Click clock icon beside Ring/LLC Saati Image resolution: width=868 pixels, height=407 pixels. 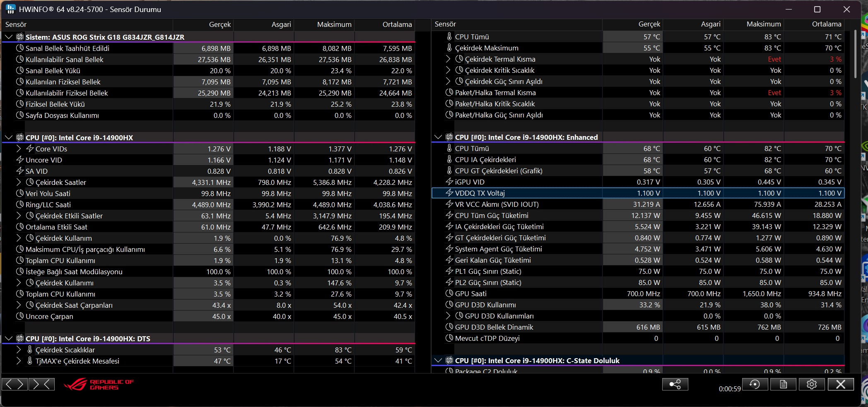pos(20,204)
